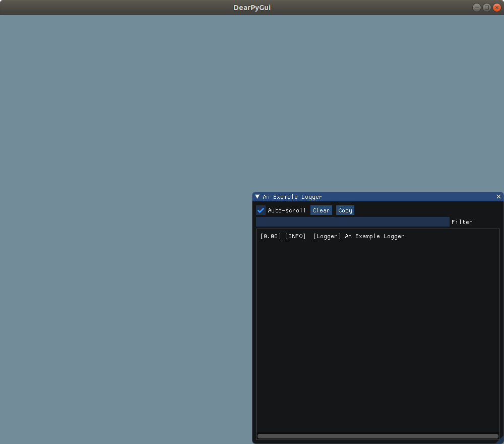Click the disclosure triangle on the logger titlebar

click(257, 197)
